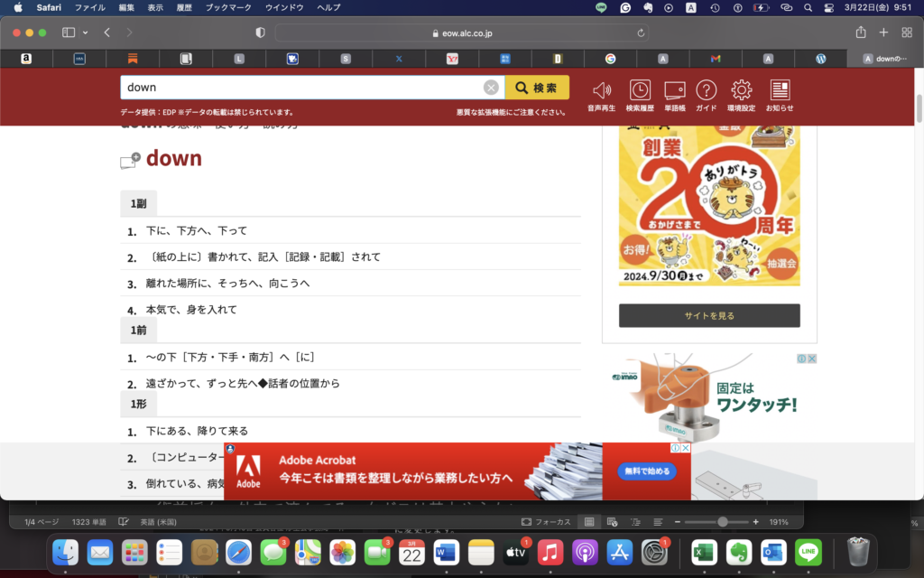Open the Safari tab overview grid

point(907,33)
